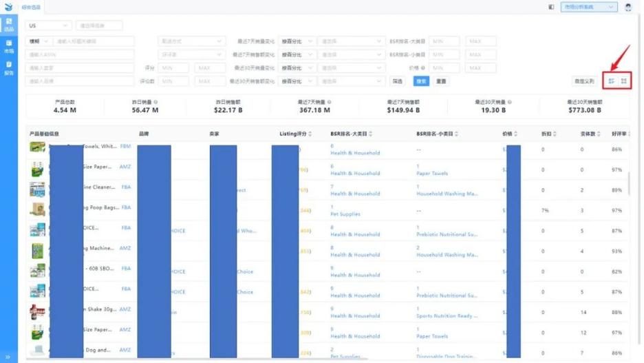This screenshot has height=363, width=644.
Task: Click the bird logo in top-left
Action: [9, 7]
